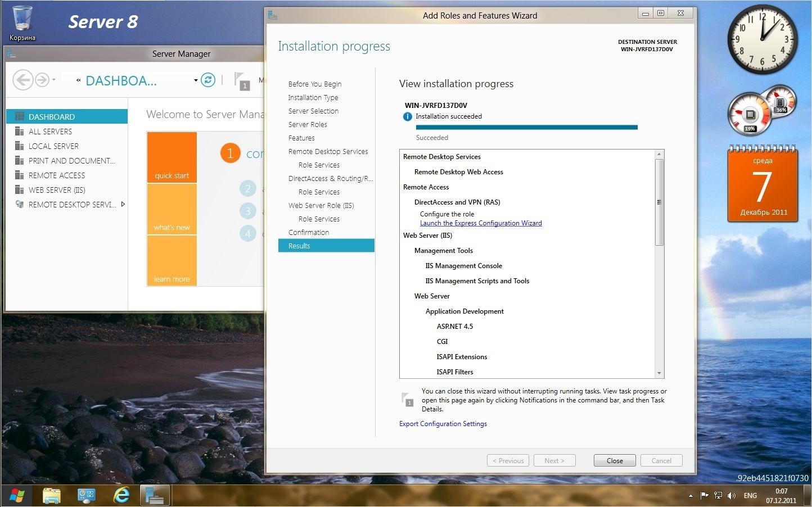The height and width of the screenshot is (507, 812).
Task: Click IIS Management Console in results list
Action: pos(463,265)
